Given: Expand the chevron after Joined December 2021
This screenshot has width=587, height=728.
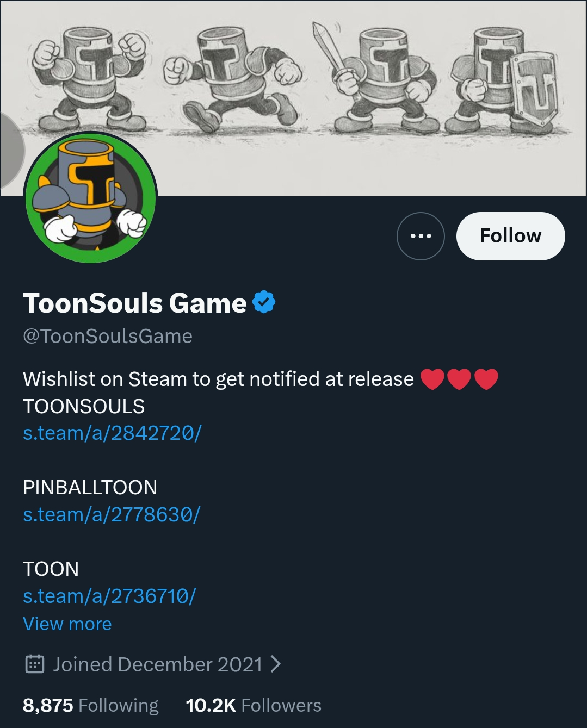Looking at the screenshot, I should coord(276,664).
